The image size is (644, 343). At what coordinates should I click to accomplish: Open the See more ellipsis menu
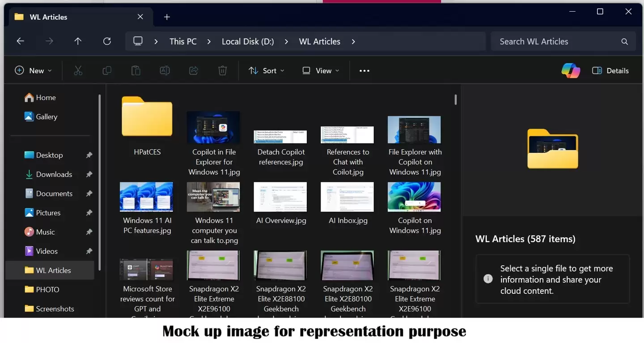click(364, 70)
